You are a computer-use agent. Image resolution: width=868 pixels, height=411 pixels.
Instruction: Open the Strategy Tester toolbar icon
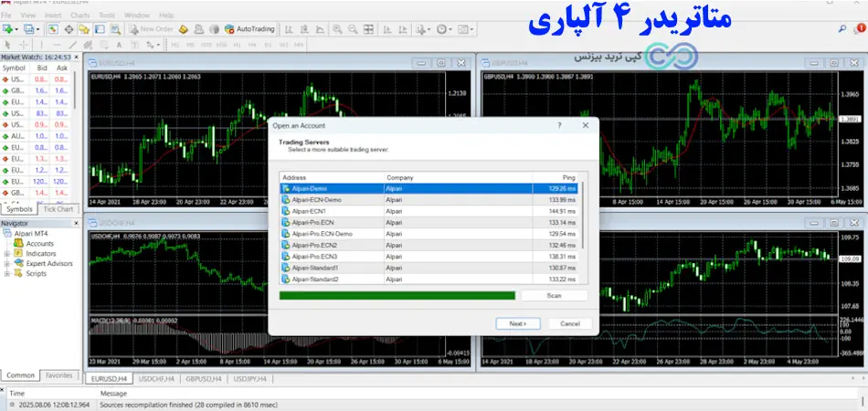(115, 28)
